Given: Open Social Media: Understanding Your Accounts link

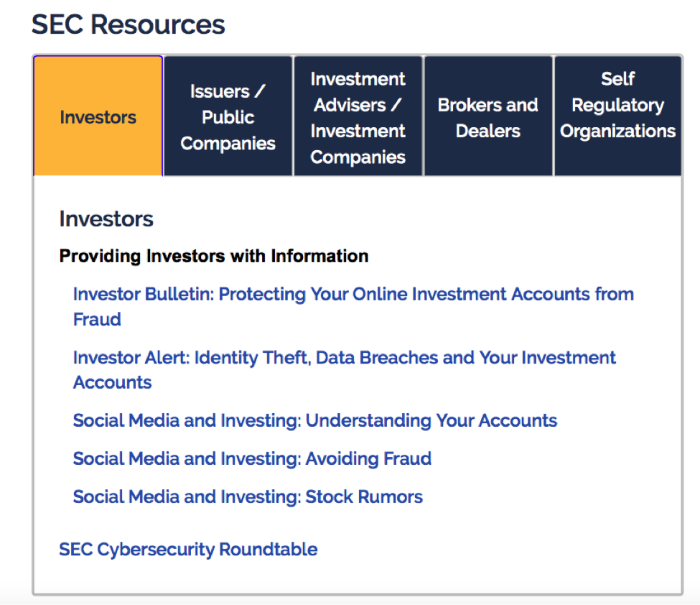Looking at the screenshot, I should [314, 420].
